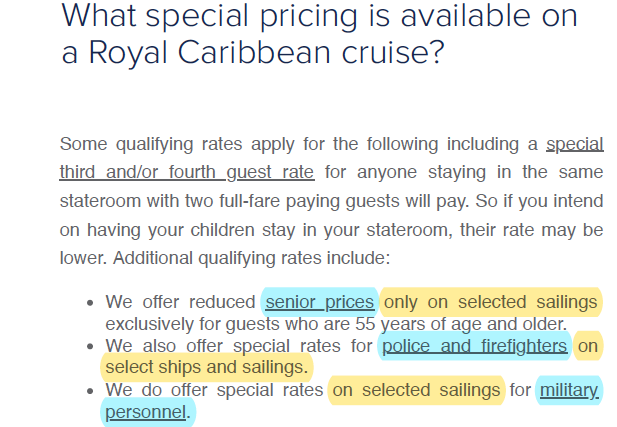Click the senior prices link
617x427 pixels.
pyautogui.click(x=319, y=302)
